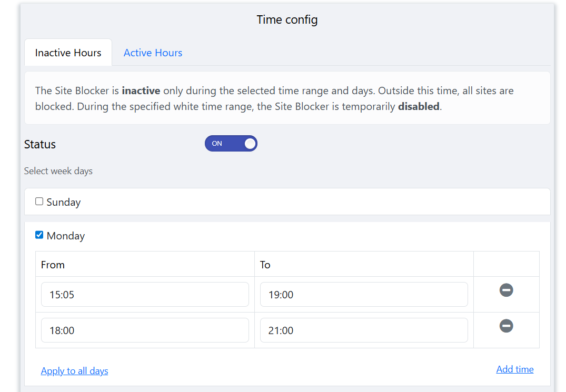Click the From column header
Image resolution: width=566 pixels, height=392 pixels.
click(53, 265)
